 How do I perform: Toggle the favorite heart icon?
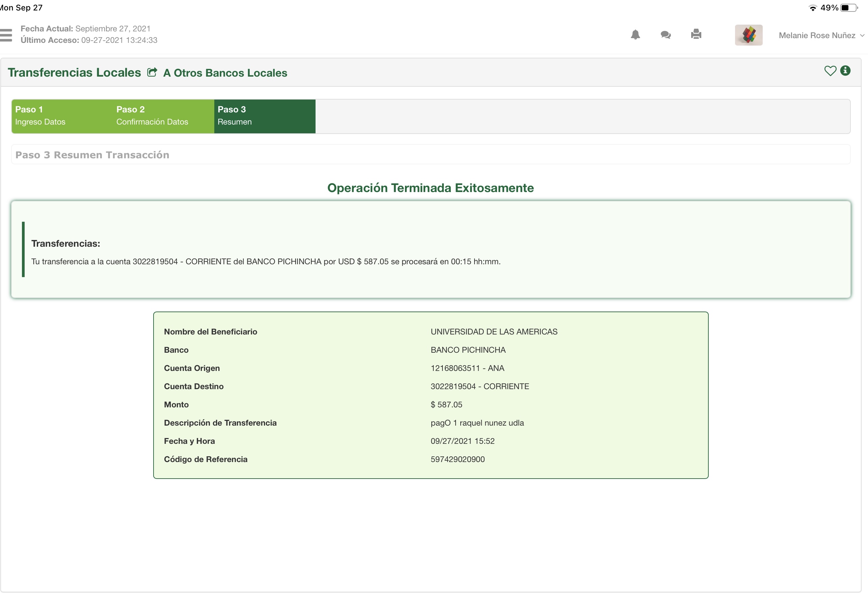click(x=830, y=71)
